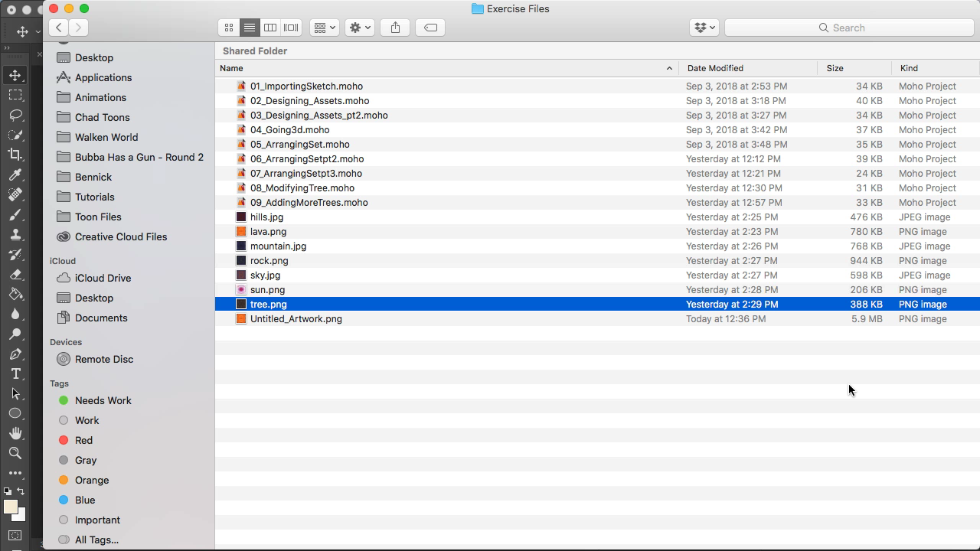Select the Horizontal Type tool
The height and width of the screenshot is (551, 980).
coord(15,373)
